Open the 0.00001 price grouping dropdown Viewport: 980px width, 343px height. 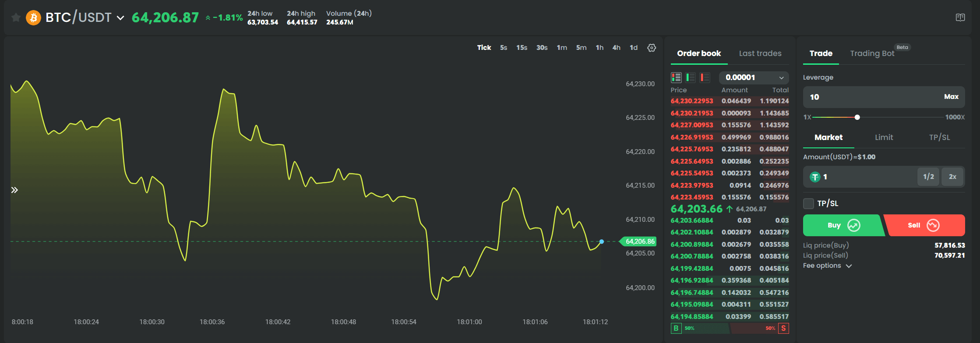[x=754, y=77]
